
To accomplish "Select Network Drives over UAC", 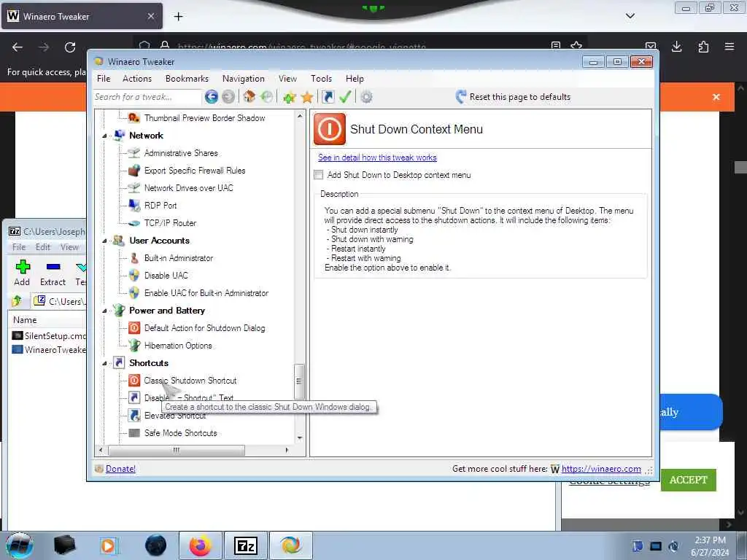I will point(189,188).
